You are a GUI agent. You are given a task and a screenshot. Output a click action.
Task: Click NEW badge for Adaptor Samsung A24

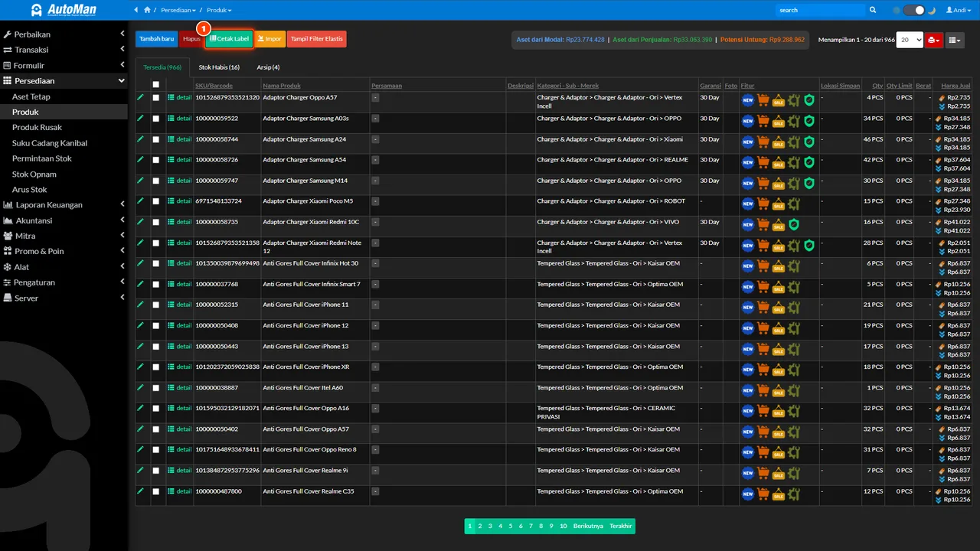point(748,142)
